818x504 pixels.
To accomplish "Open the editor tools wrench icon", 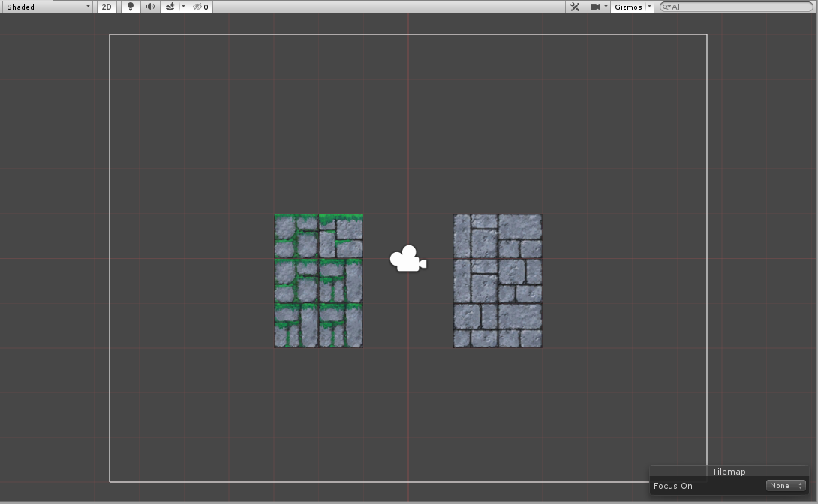I will click(575, 7).
